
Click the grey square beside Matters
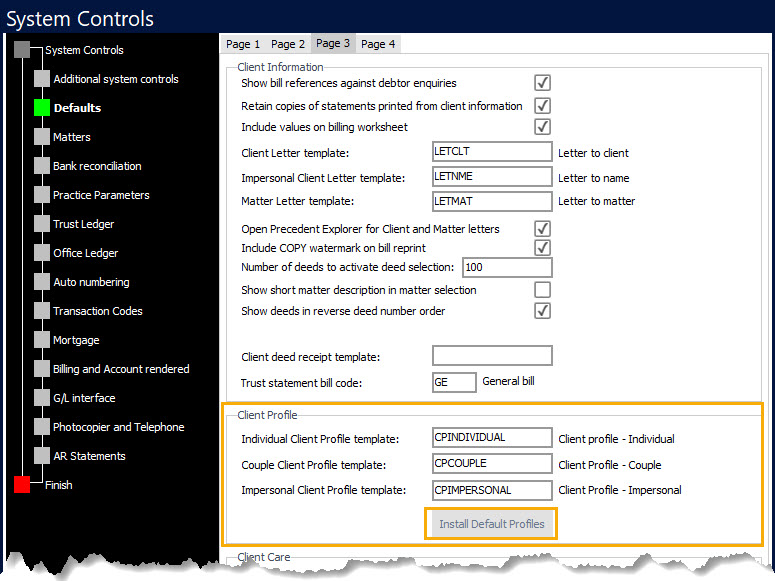click(42, 137)
